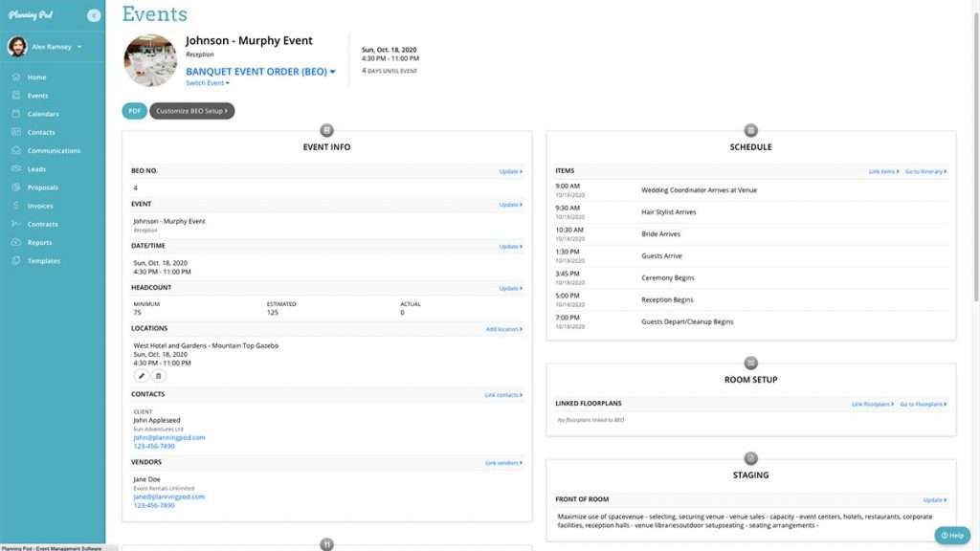Click the Schedule section circle icon

click(x=750, y=130)
